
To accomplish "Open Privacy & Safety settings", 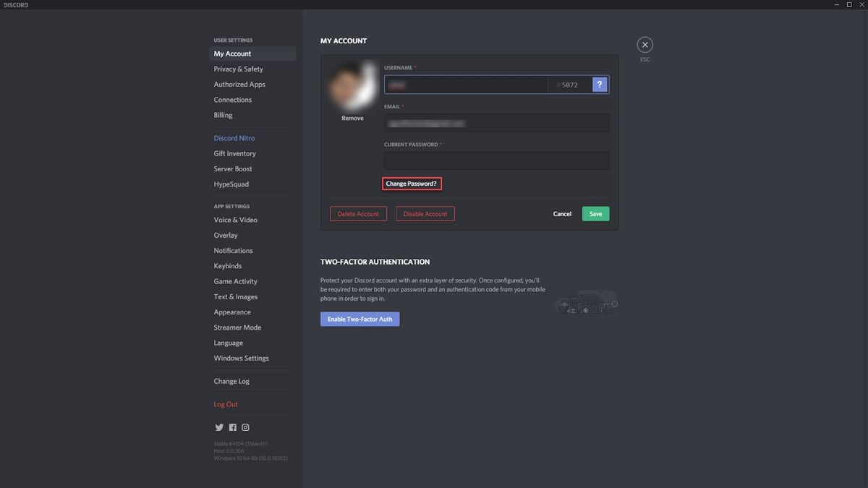I will tap(238, 69).
